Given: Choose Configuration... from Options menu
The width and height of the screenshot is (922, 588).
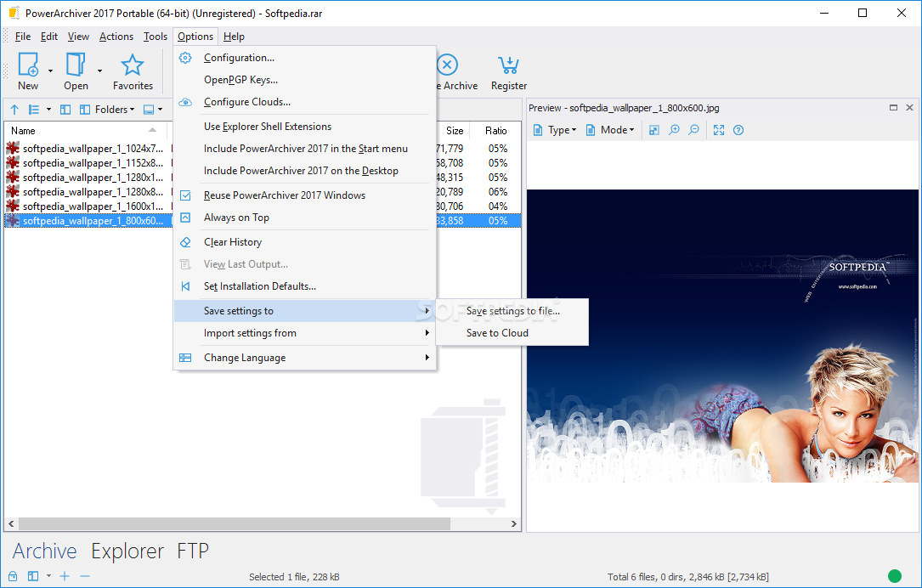Looking at the screenshot, I should pos(304,58).
